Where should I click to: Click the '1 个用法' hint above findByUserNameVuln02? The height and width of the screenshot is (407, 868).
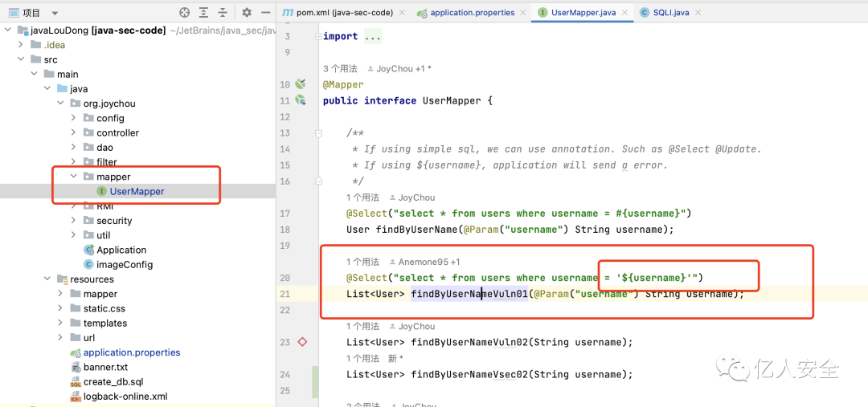pyautogui.click(x=362, y=326)
